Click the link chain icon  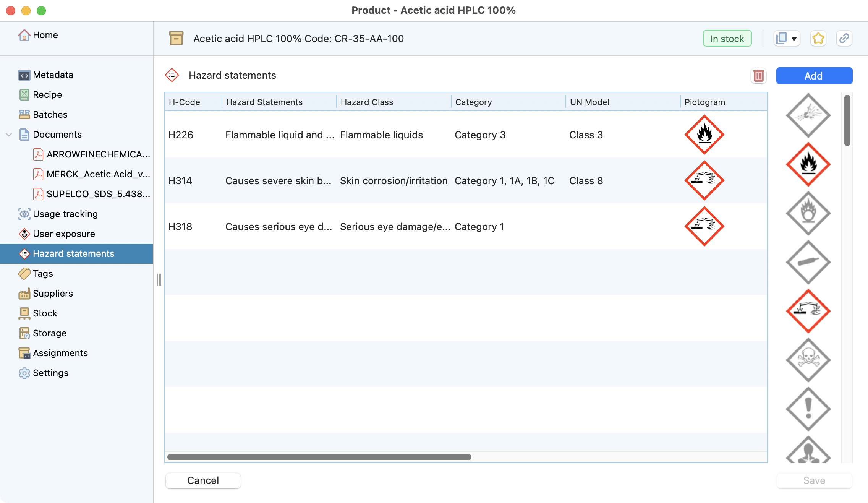(844, 39)
